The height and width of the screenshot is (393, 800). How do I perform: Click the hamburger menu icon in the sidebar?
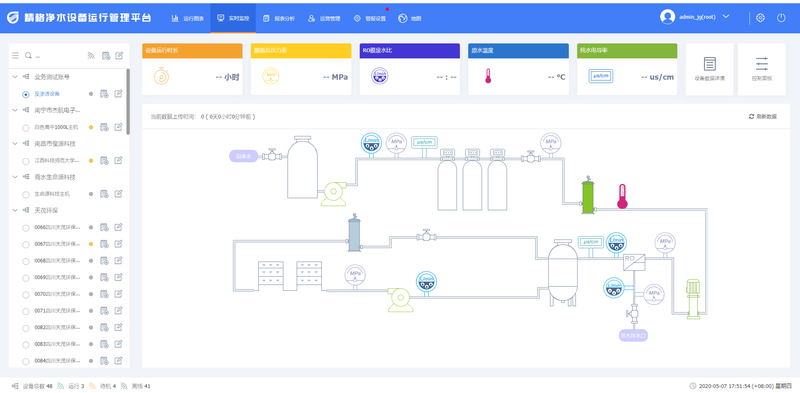[15, 55]
